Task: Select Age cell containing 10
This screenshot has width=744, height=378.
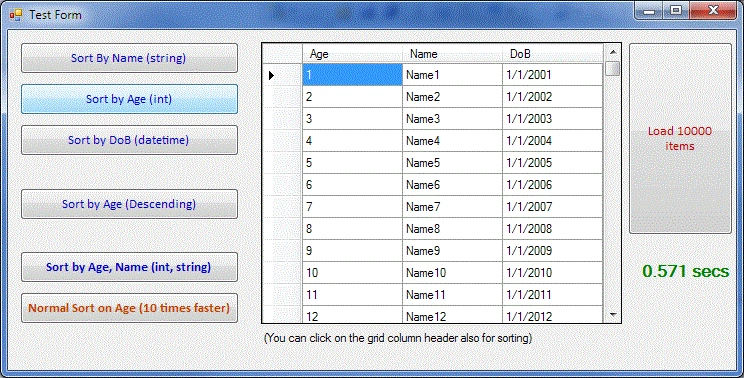Action: click(x=353, y=273)
